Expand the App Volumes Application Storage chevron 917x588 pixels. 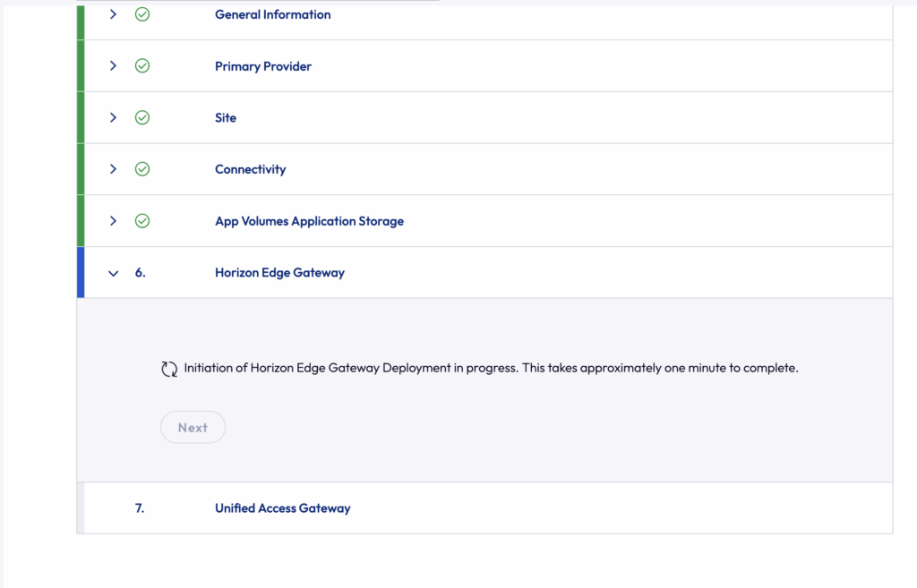[113, 221]
